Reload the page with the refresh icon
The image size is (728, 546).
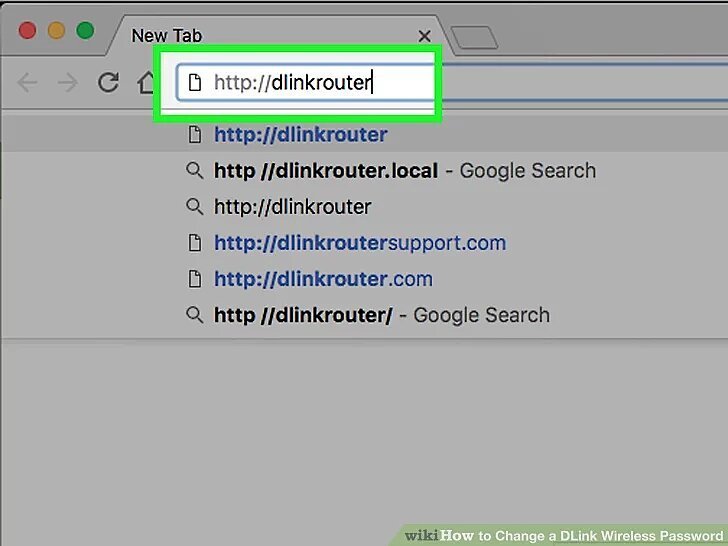pos(108,83)
